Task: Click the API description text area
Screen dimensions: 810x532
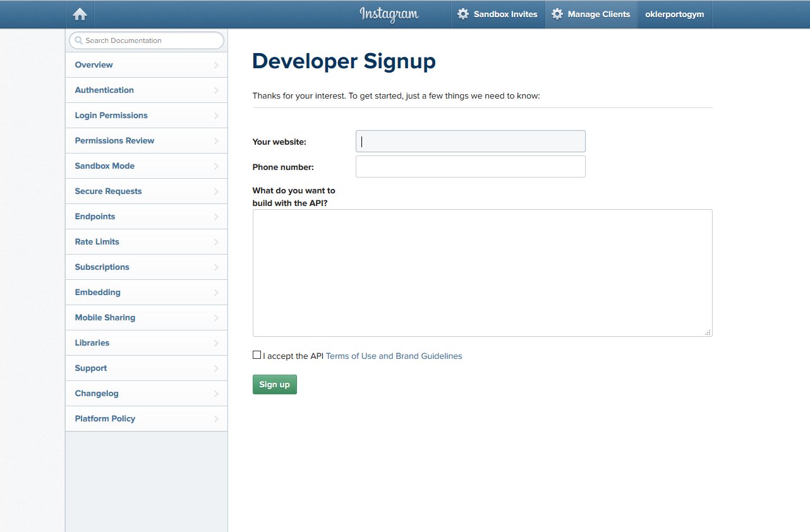Action: 482,273
